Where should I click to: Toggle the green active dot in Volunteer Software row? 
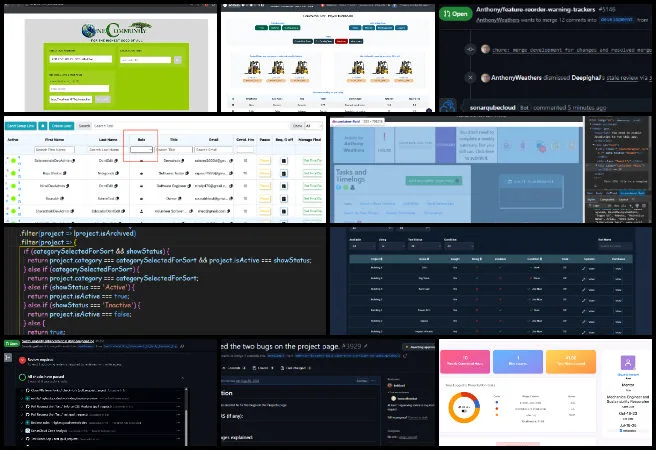(x=13, y=211)
